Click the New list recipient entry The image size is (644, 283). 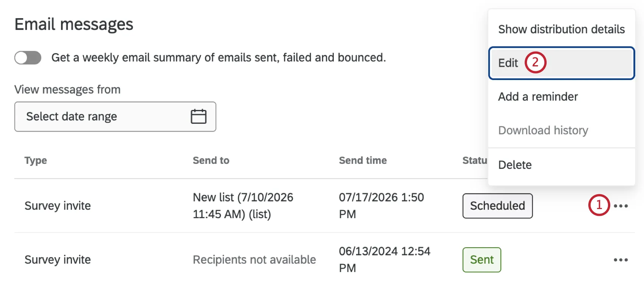pyautogui.click(x=243, y=206)
